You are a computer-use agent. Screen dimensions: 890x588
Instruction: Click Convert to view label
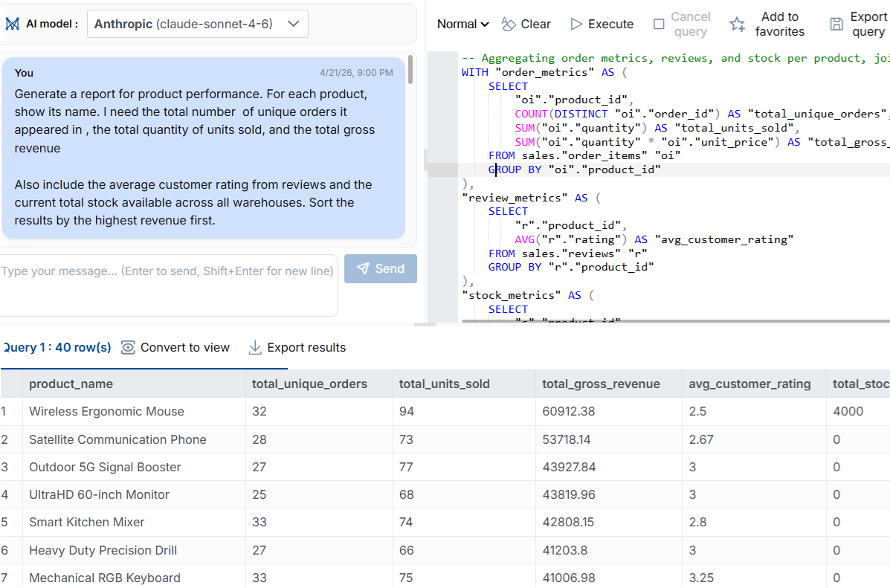click(185, 347)
